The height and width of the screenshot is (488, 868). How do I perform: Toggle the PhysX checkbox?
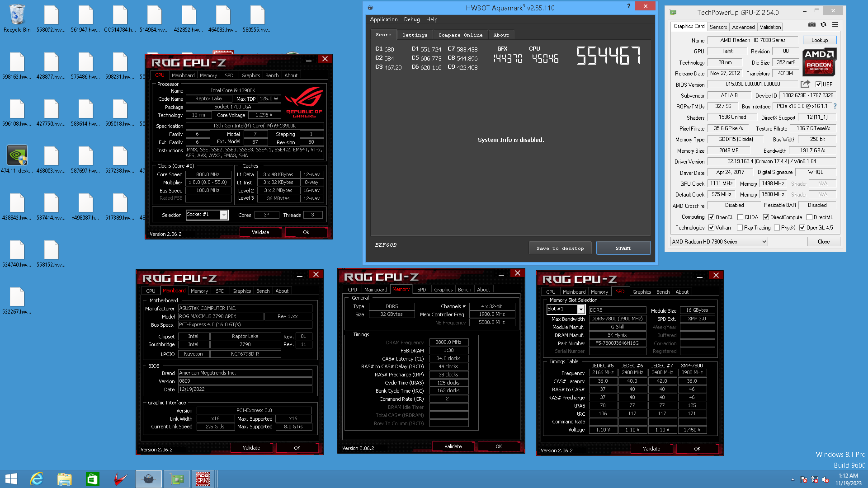pyautogui.click(x=777, y=228)
